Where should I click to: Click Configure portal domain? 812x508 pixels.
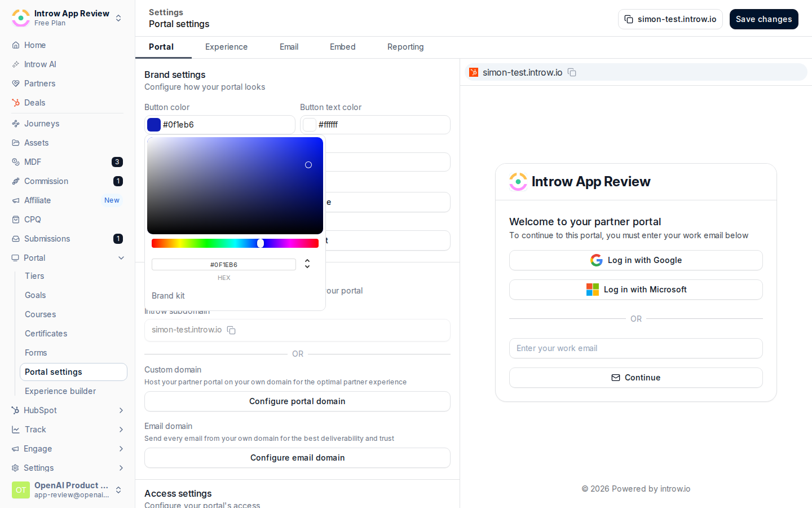point(297,401)
